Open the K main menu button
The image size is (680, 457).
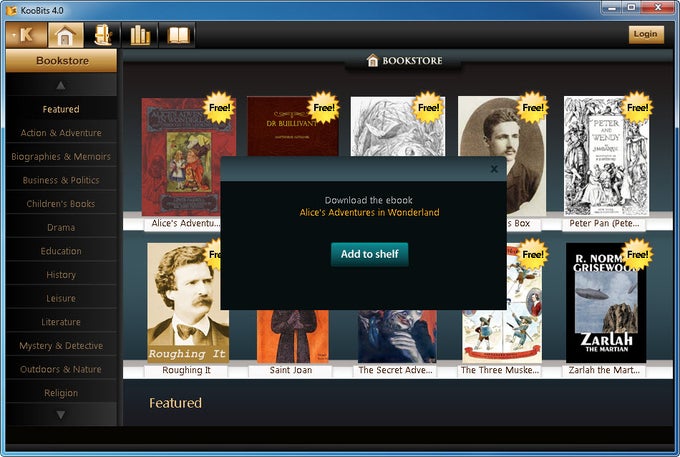click(26, 35)
